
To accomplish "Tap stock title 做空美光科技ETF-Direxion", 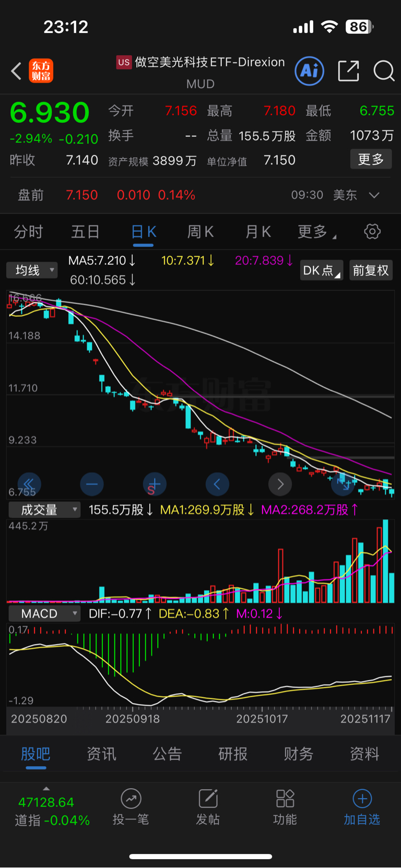I will pos(210,62).
